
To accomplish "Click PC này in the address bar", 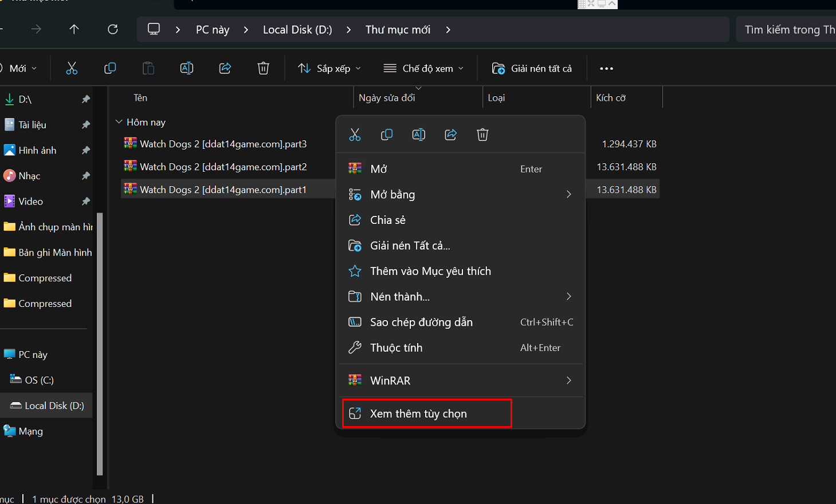I will coord(213,29).
